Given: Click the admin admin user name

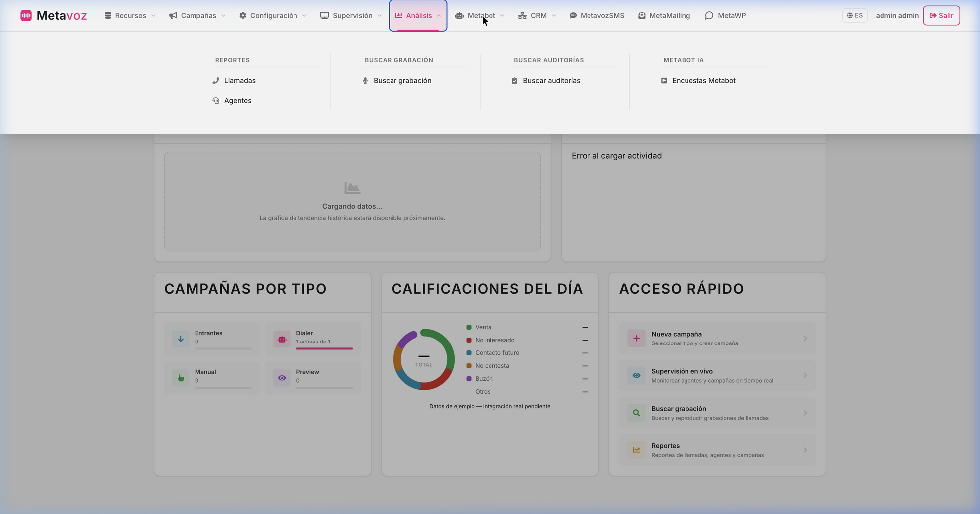Looking at the screenshot, I should (897, 16).
